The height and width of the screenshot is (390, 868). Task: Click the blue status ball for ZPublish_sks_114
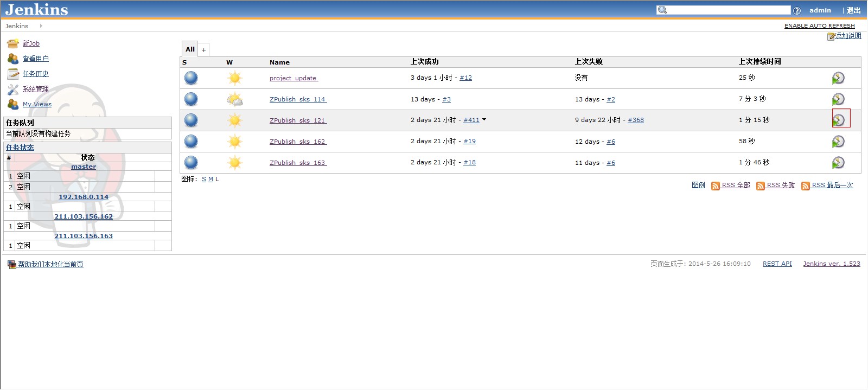pos(191,99)
